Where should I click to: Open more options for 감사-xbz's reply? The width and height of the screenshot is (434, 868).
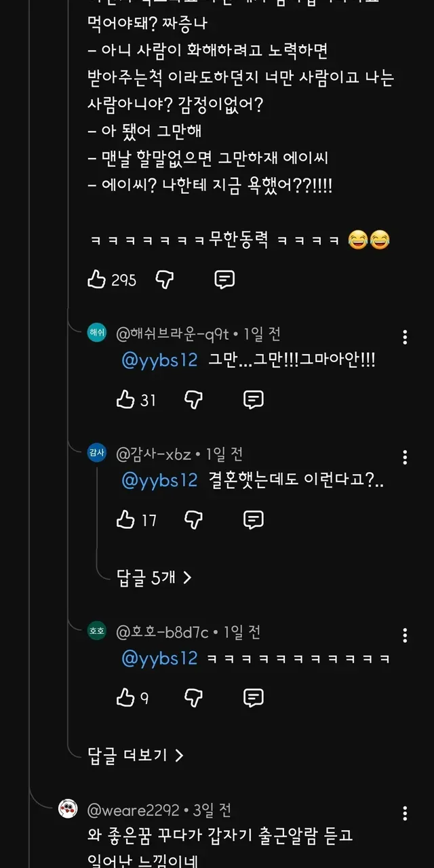click(x=405, y=458)
